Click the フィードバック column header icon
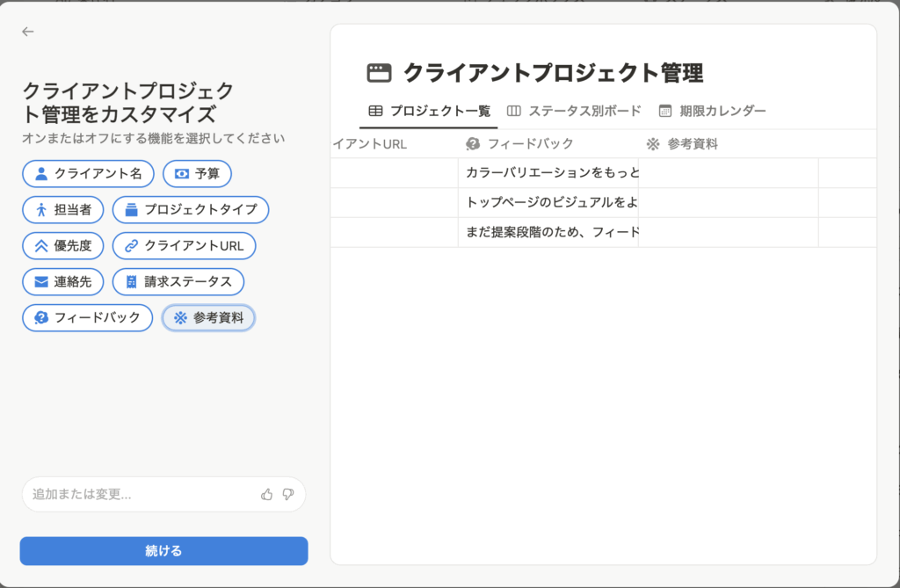The image size is (900, 588). pos(473,144)
